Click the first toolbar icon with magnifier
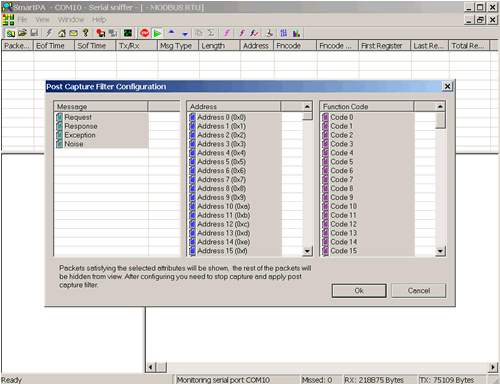500x384 pixels. pos(10,33)
